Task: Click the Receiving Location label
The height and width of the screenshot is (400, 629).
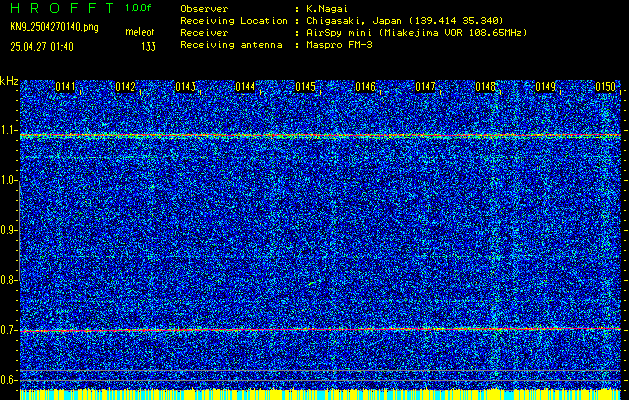Action: (234, 21)
